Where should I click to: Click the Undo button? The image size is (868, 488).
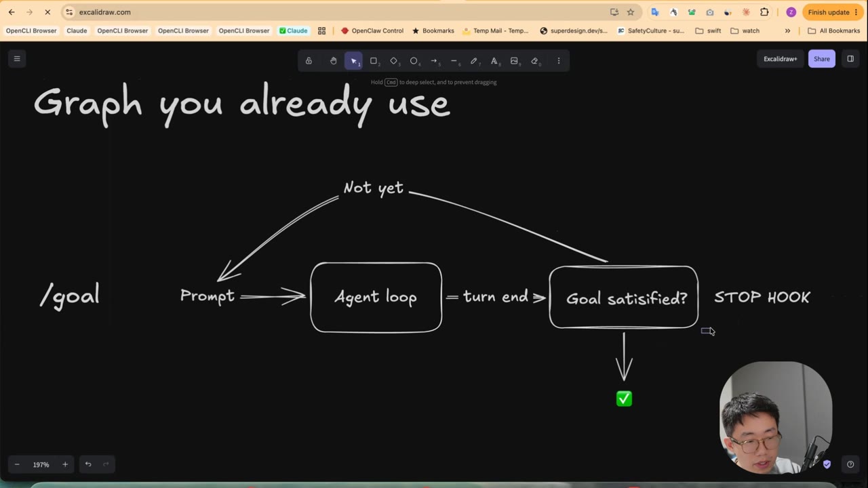pyautogui.click(x=88, y=464)
